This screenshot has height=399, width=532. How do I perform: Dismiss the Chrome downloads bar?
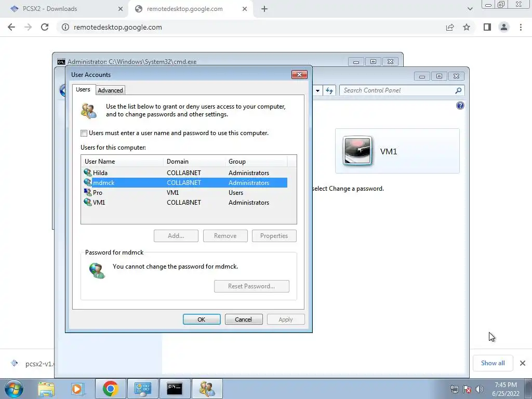point(523,363)
